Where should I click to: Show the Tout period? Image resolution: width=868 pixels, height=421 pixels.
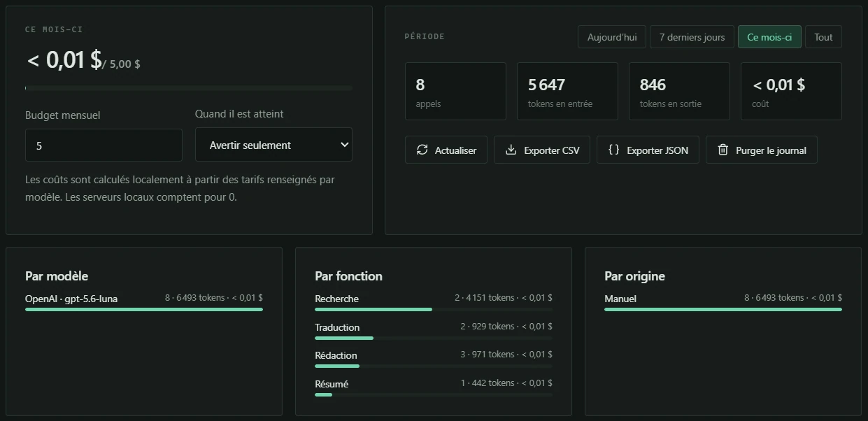tap(823, 37)
